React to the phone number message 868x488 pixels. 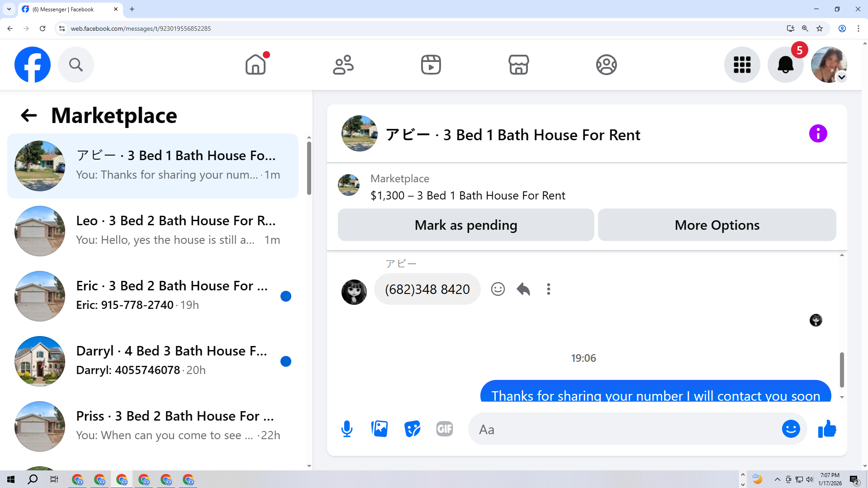498,289
